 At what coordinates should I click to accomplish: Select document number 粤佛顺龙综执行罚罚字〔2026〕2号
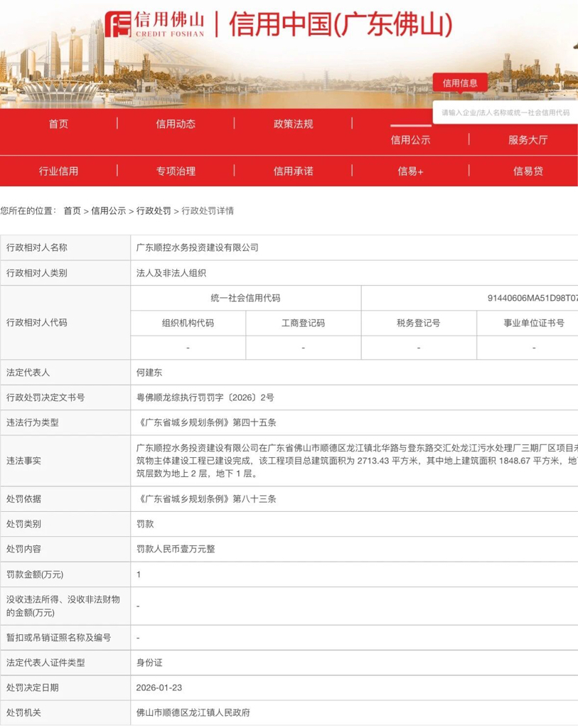(205, 397)
